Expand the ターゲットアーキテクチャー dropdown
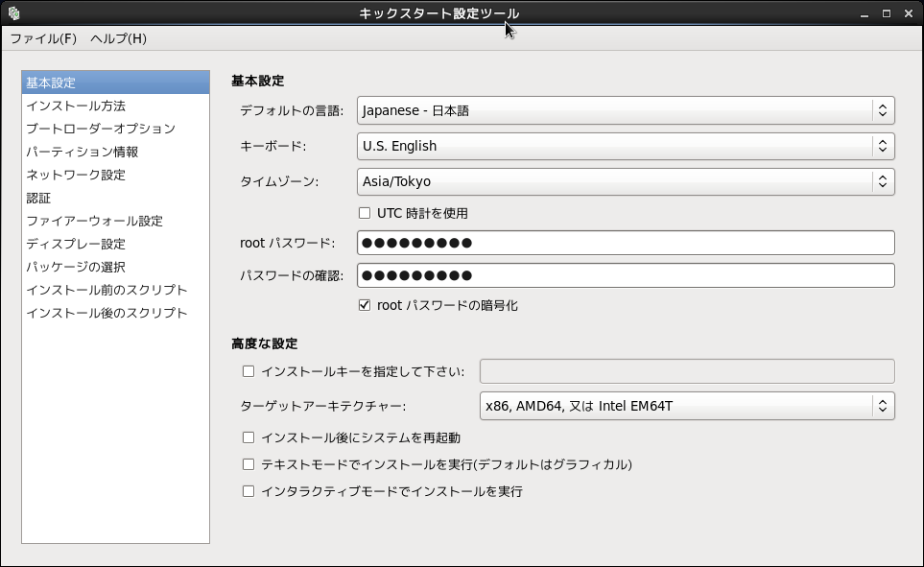 click(x=686, y=406)
